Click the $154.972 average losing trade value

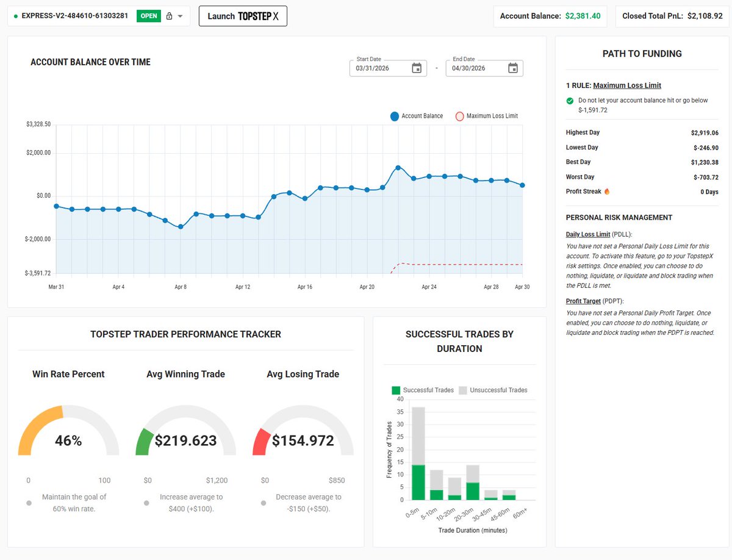coord(303,440)
